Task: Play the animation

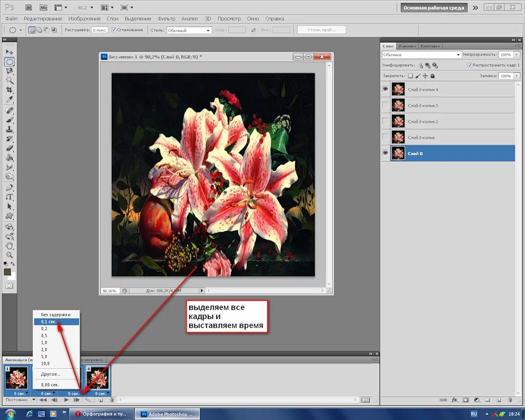Action: [x=66, y=400]
